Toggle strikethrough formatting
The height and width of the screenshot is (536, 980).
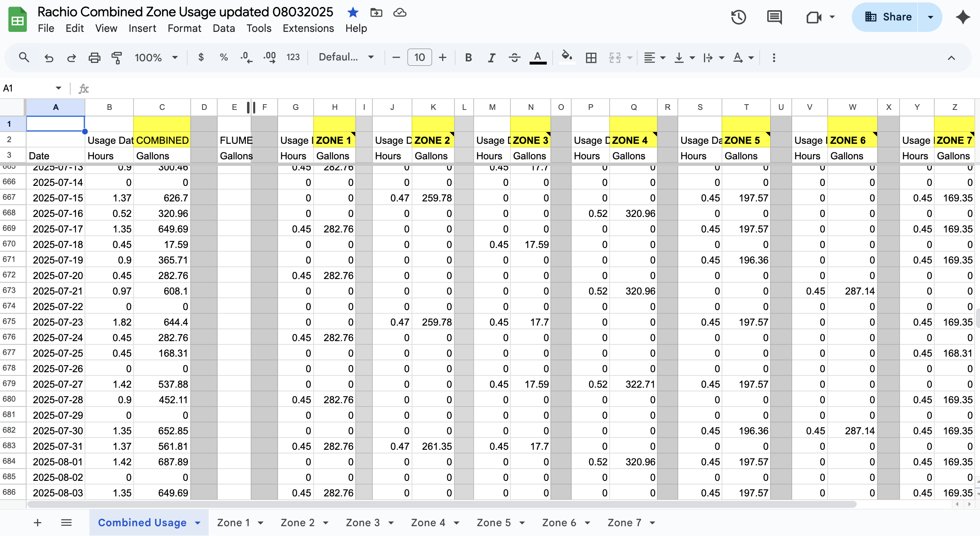(514, 58)
